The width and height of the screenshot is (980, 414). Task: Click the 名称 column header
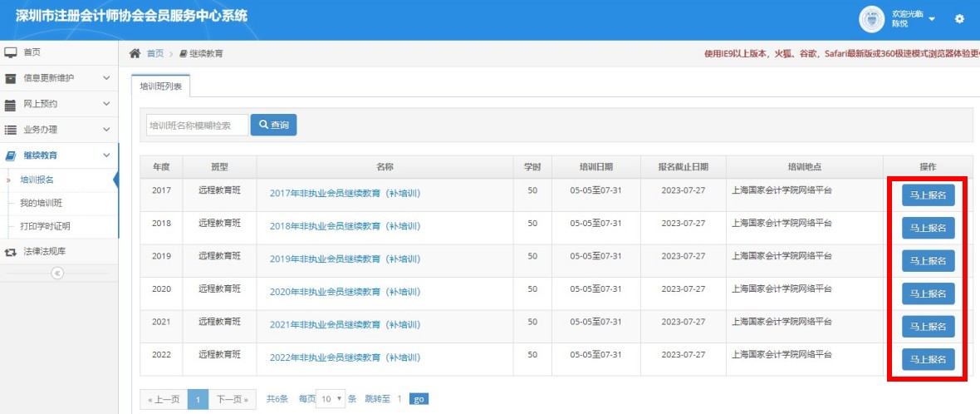click(385, 167)
